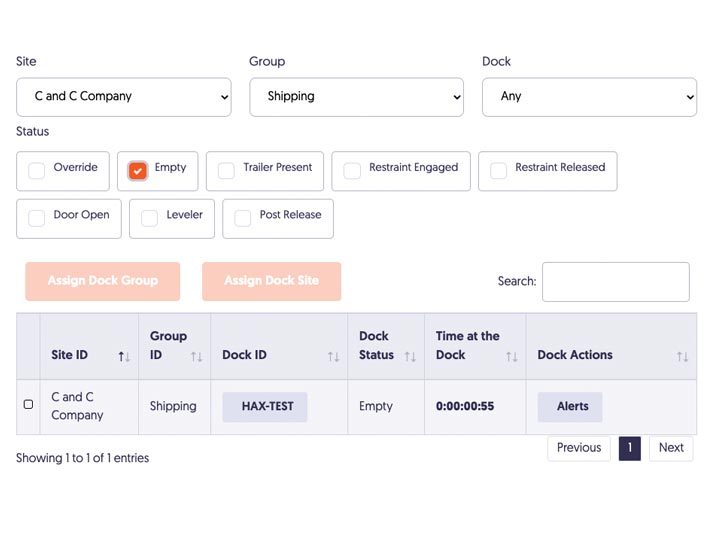
Task: Select the C and C Company row checkbox
Action: point(28,405)
